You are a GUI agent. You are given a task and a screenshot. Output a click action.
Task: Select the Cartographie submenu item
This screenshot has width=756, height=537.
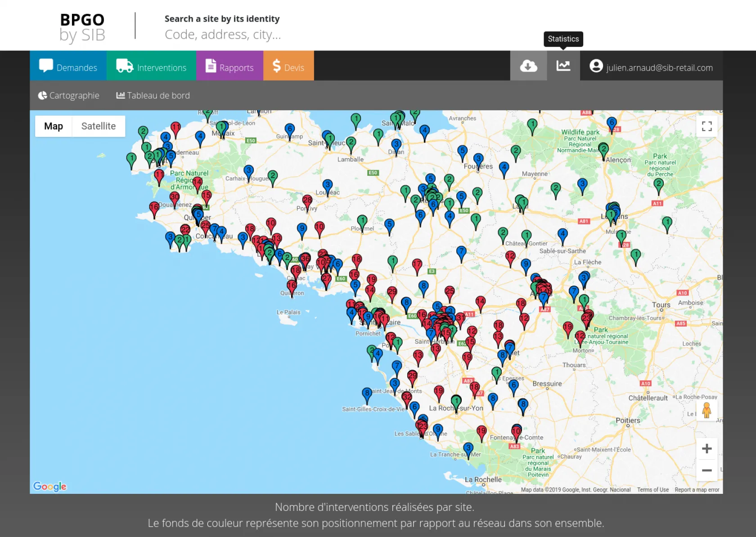pos(69,95)
